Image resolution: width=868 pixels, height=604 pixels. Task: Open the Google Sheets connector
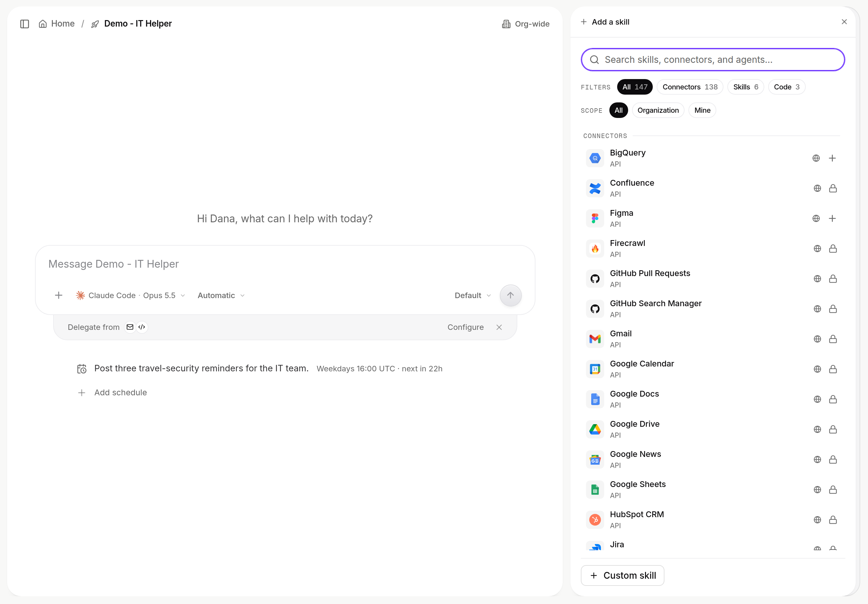[713, 490]
